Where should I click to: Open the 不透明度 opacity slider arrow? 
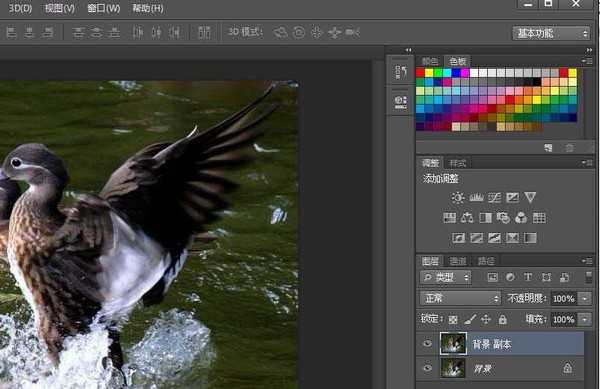(585, 298)
